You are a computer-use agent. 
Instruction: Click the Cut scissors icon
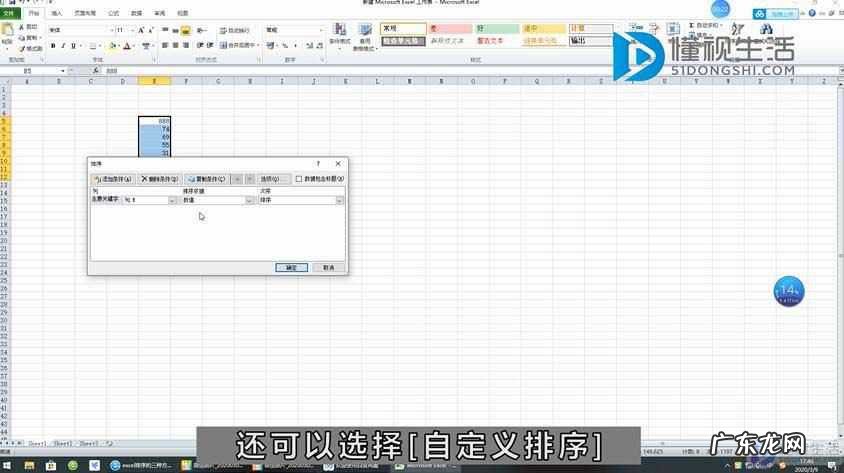(22, 26)
